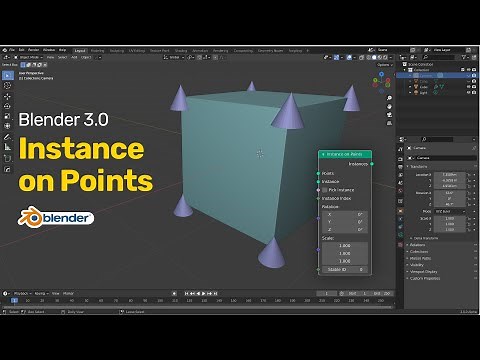The image size is (480, 360).
Task: Select the Rotate tool
Action: 7,106
